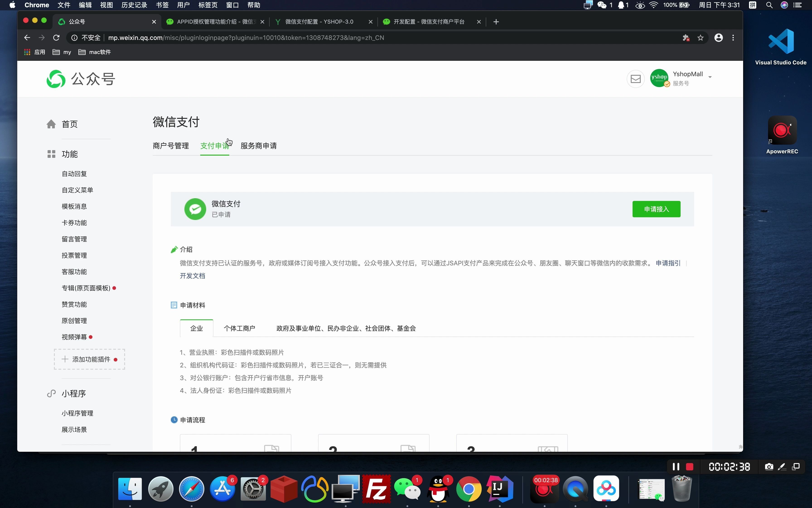Open the mac软件 bookmarks folder
This screenshot has height=508, width=812.
coord(94,52)
